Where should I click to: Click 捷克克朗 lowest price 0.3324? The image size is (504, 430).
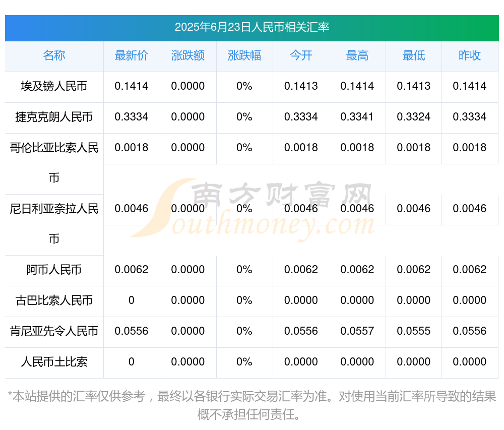coord(414,116)
